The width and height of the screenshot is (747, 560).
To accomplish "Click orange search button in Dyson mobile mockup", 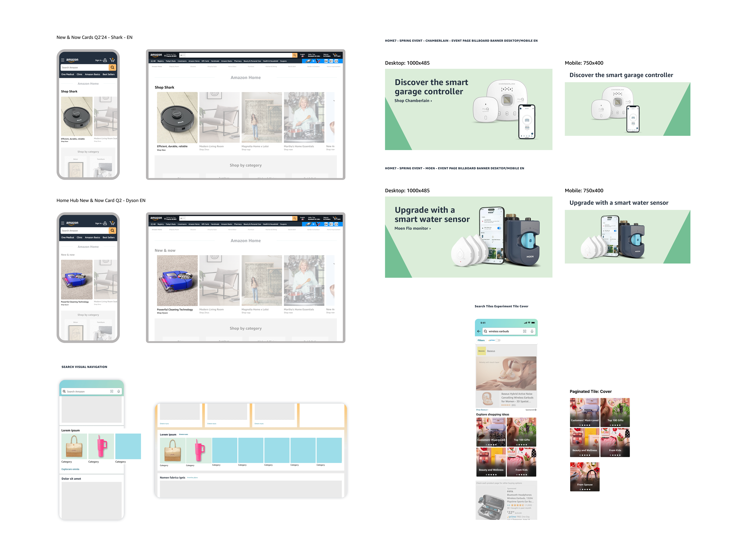I will coord(112,231).
